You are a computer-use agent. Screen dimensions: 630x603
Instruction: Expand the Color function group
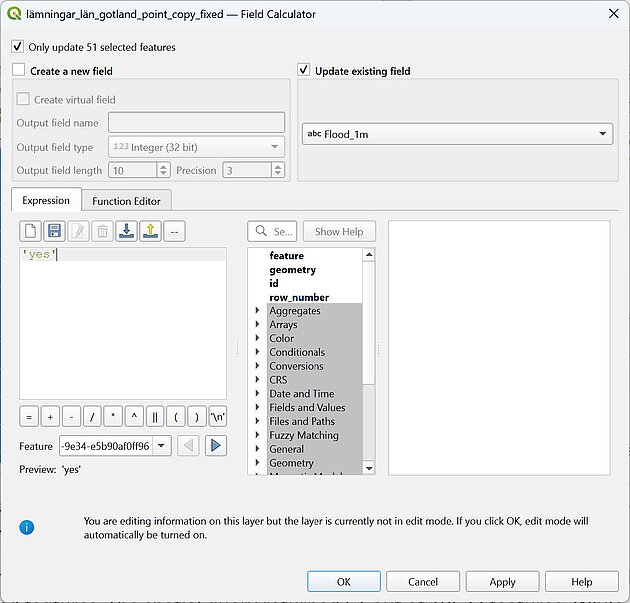click(x=257, y=338)
